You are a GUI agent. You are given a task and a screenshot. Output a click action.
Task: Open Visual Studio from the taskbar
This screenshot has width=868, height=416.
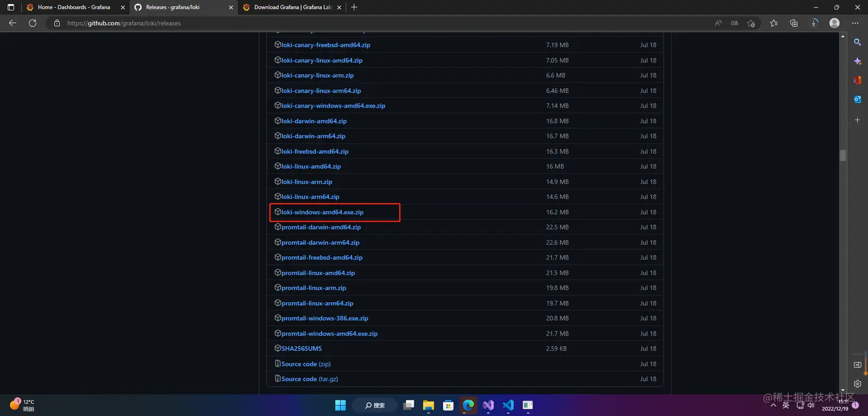[x=488, y=405]
